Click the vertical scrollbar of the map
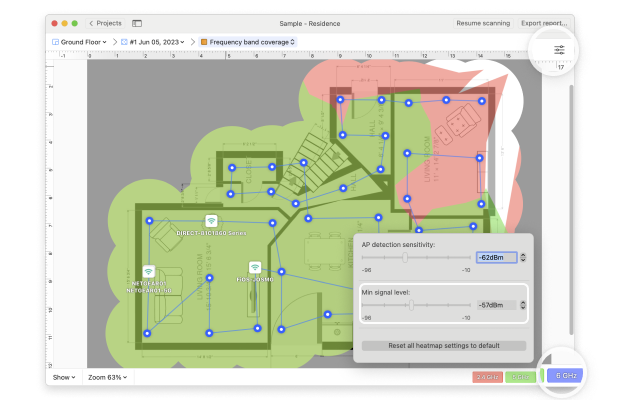620x400 pixels. pos(571,209)
